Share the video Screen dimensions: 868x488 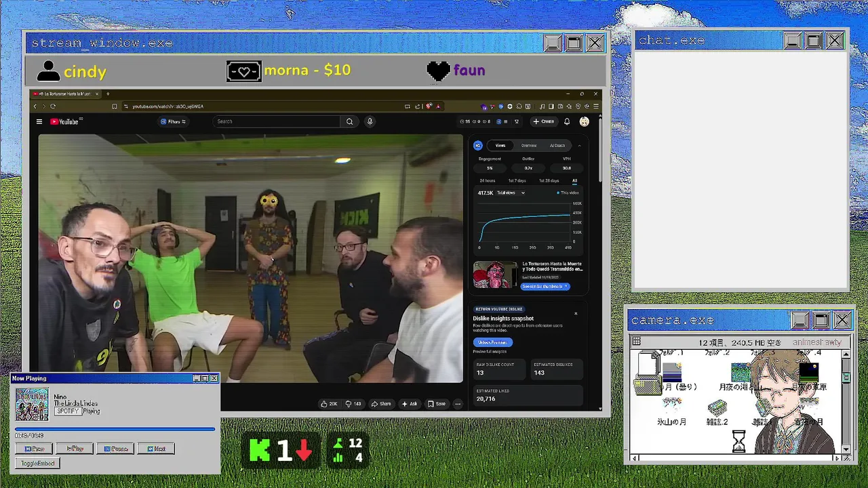(x=381, y=404)
